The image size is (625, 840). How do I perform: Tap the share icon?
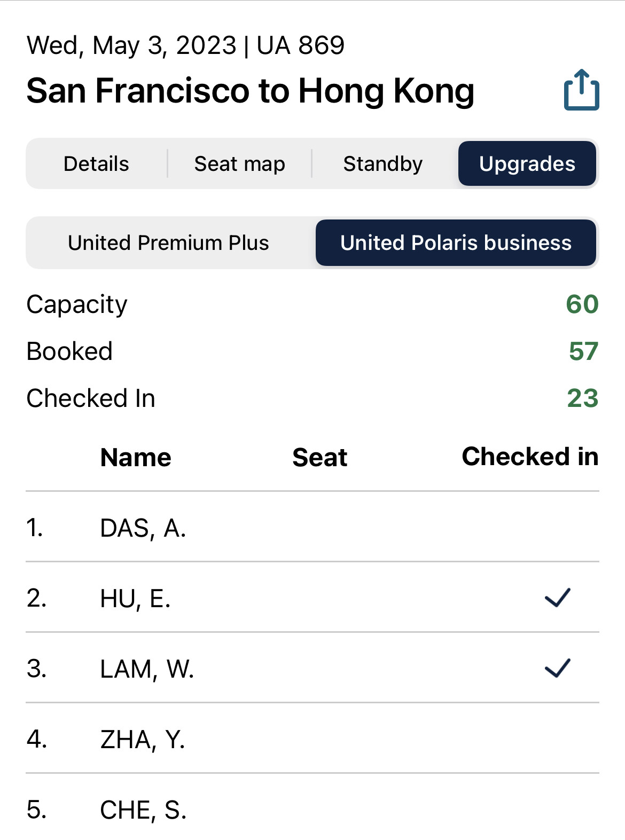click(581, 91)
